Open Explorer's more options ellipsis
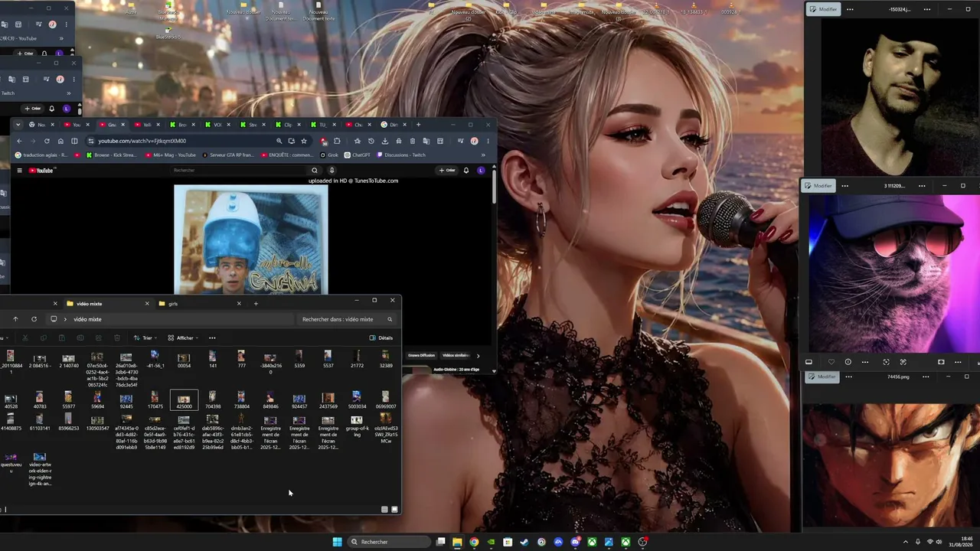Image resolution: width=980 pixels, height=551 pixels. click(212, 337)
